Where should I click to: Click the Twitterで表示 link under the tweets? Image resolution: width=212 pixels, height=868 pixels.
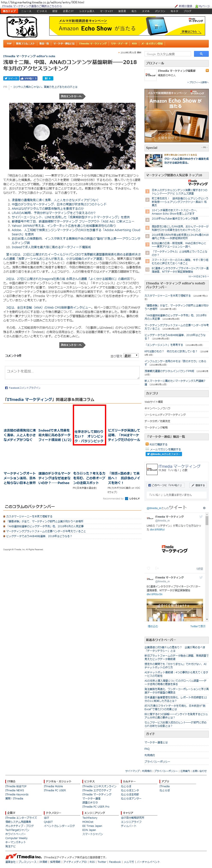click(x=197, y=626)
